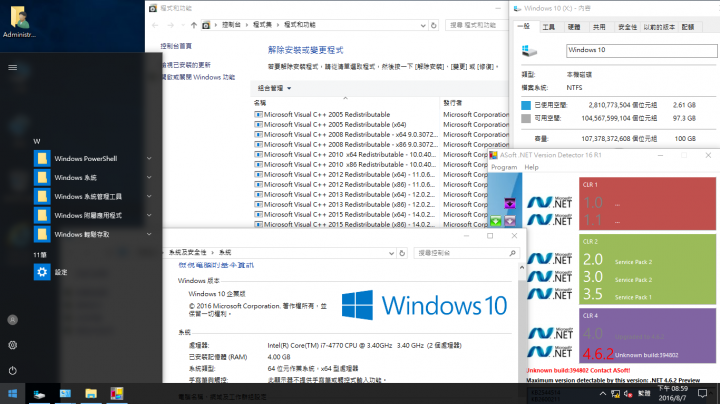Image resolution: width=720 pixels, height=404 pixels.
Task: Click the scroll-up arrow in System window
Action: click(522, 267)
